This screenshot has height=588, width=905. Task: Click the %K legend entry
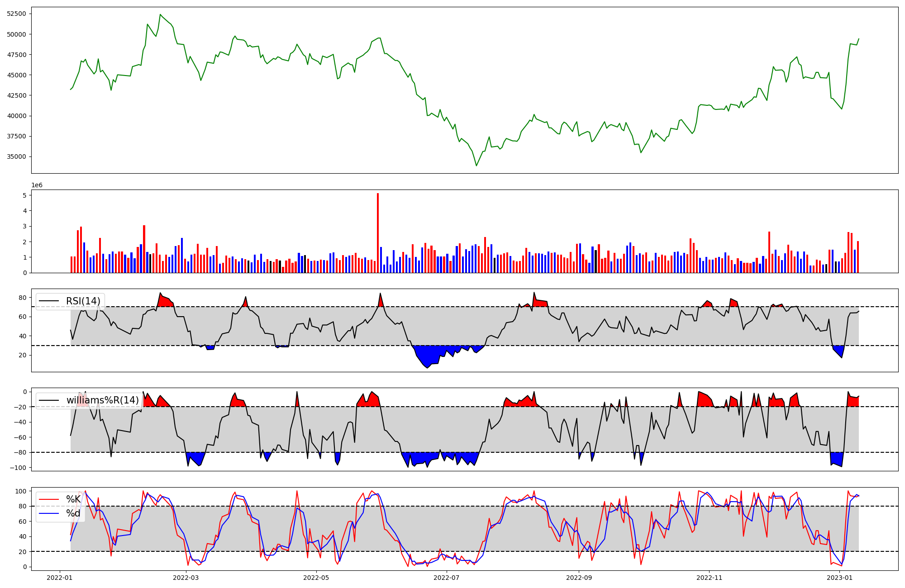point(73,499)
